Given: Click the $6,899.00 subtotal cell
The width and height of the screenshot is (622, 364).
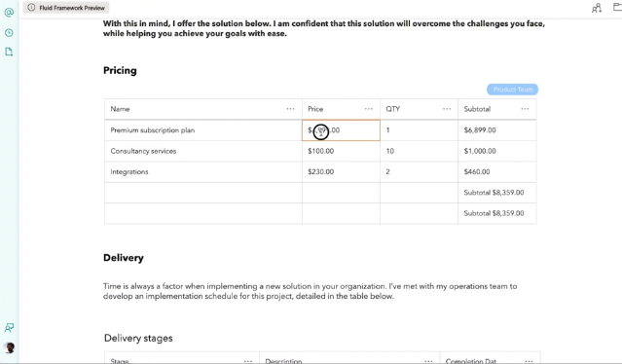Looking at the screenshot, I should (497, 130).
